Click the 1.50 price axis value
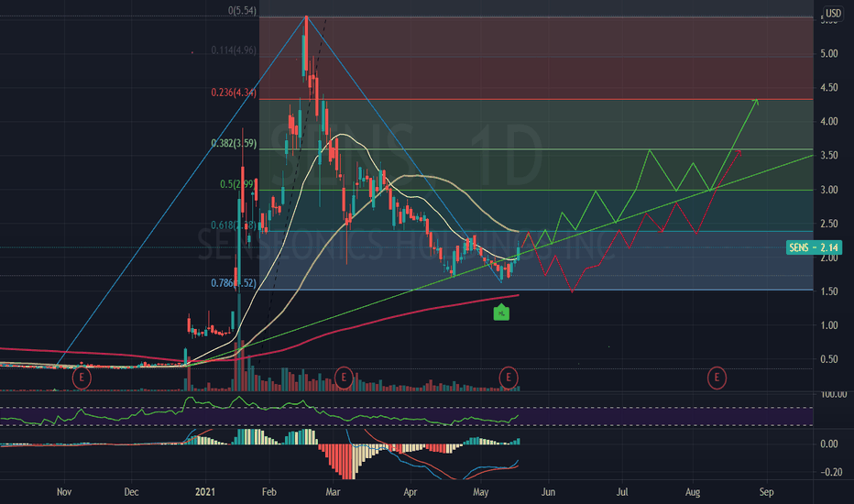Viewport: 854px width, 504px height. 829,291
